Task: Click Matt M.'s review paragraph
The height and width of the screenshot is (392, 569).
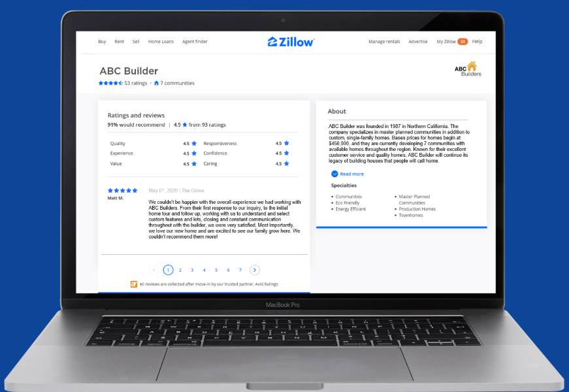Action: pyautogui.click(x=225, y=220)
